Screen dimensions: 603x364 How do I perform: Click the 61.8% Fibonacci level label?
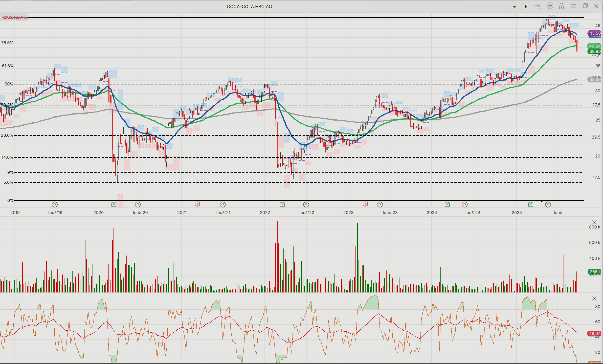(8, 66)
